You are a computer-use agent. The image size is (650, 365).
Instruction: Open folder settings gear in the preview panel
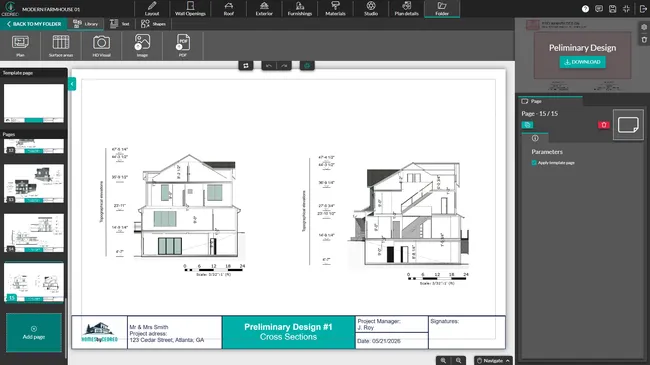pos(644,27)
